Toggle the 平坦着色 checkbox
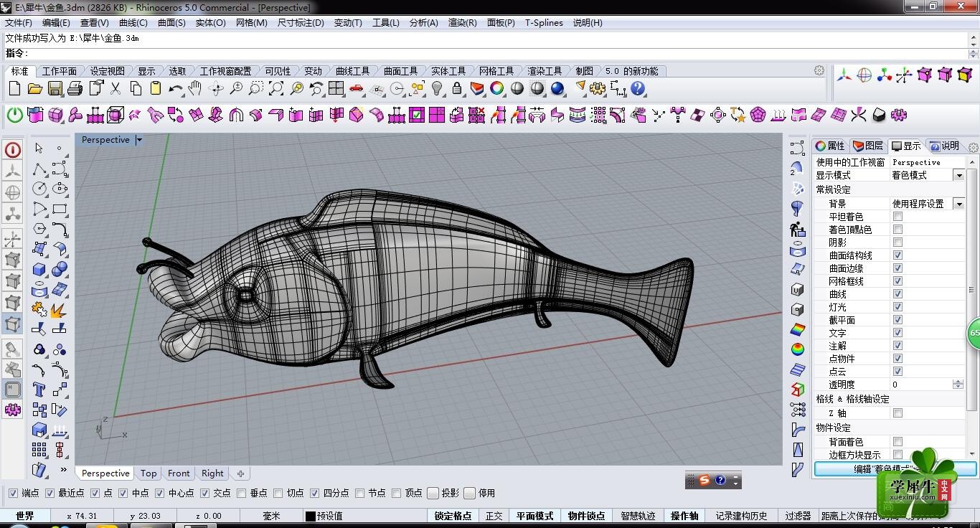This screenshot has width=980, height=528. point(897,217)
